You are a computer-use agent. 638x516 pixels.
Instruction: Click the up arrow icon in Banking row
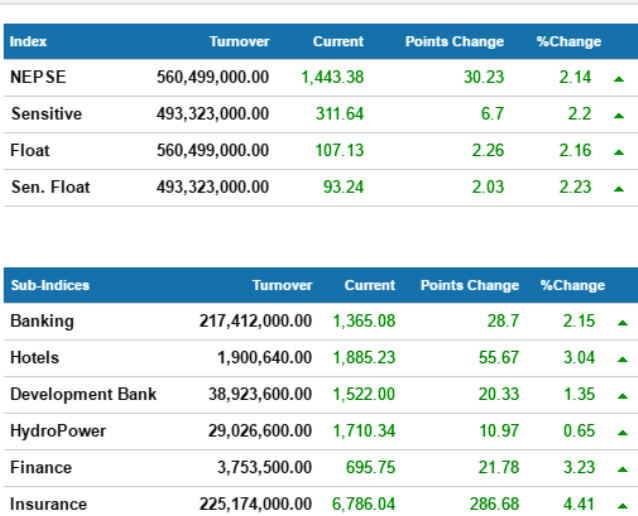pyautogui.click(x=623, y=323)
